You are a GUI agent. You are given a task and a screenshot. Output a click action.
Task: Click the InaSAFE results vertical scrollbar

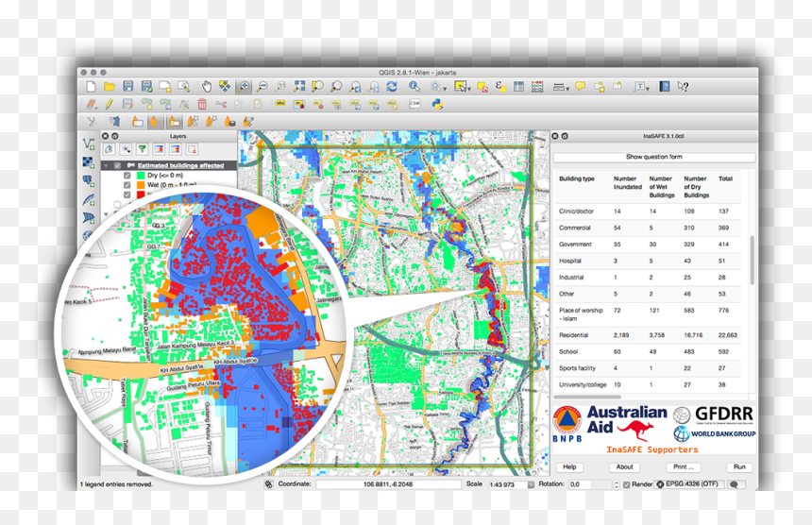click(x=752, y=259)
